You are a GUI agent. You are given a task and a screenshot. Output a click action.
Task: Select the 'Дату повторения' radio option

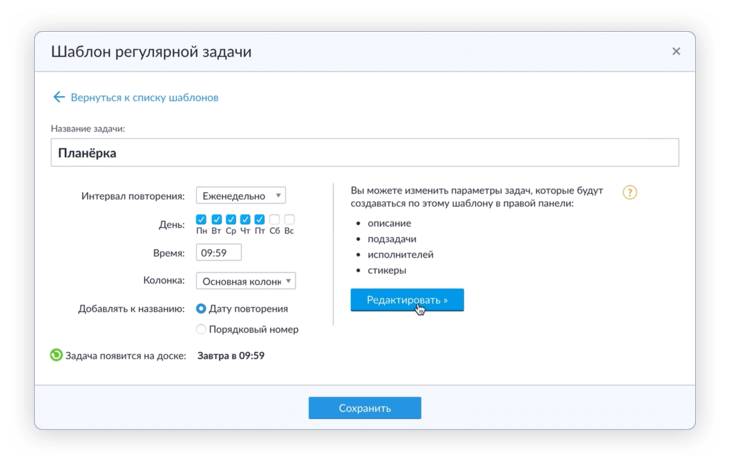202,309
